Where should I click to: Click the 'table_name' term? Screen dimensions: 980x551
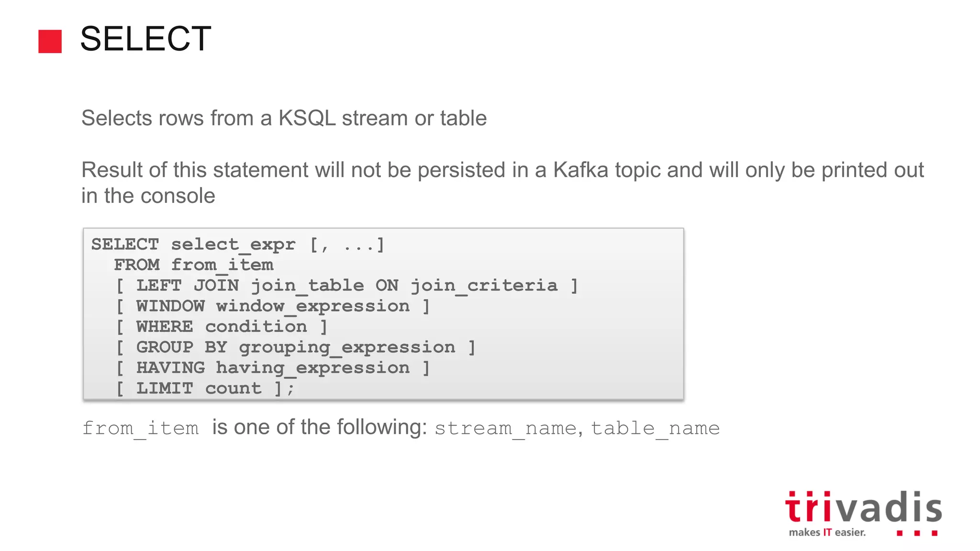point(655,428)
